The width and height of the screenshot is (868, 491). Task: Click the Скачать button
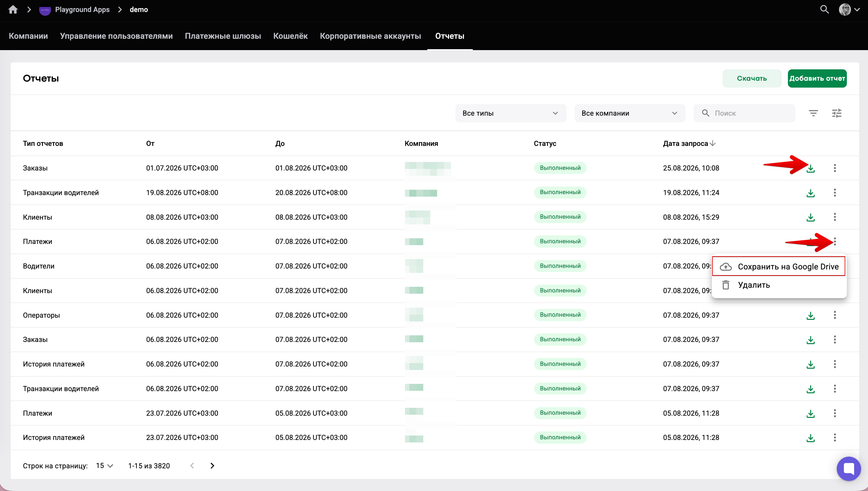(x=752, y=78)
